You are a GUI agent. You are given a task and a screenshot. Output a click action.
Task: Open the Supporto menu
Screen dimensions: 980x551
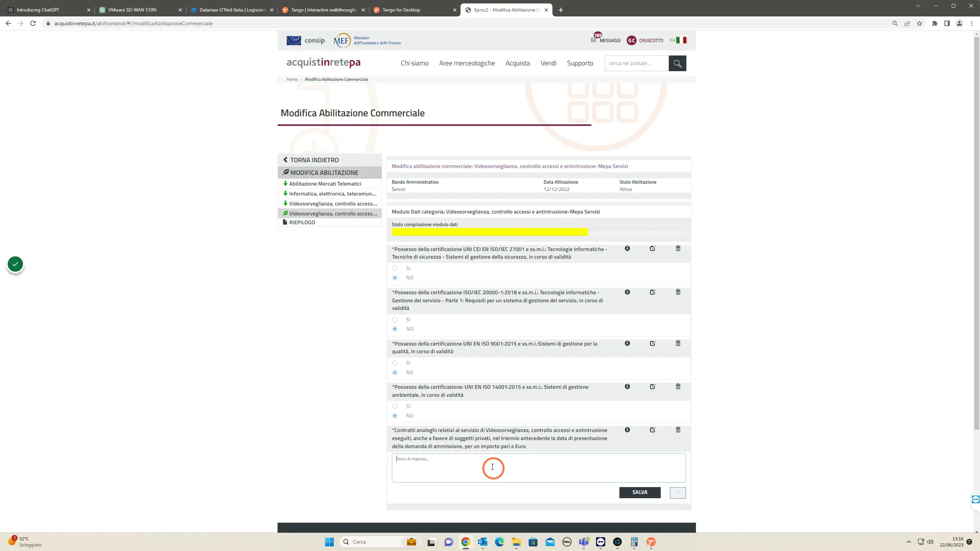(580, 63)
